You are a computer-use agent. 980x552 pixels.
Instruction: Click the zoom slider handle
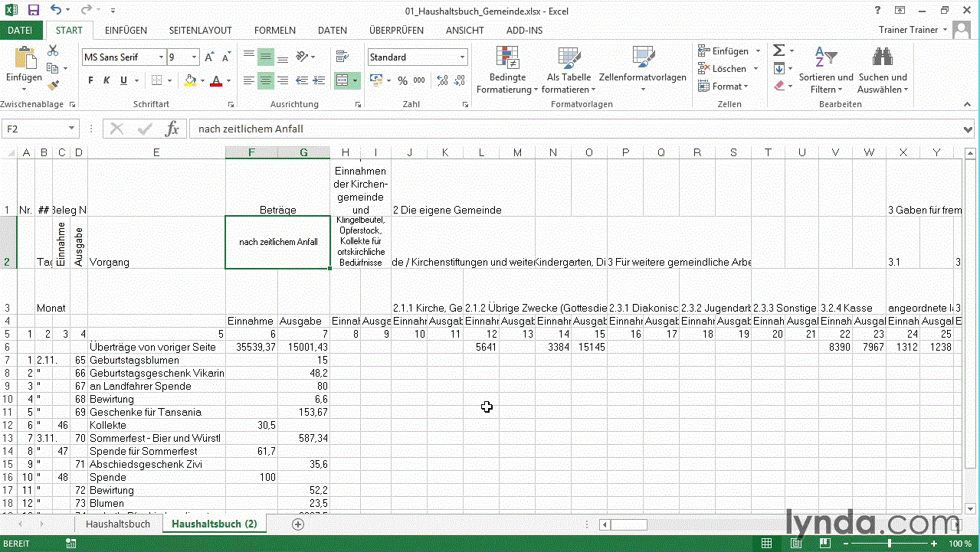coord(890,544)
